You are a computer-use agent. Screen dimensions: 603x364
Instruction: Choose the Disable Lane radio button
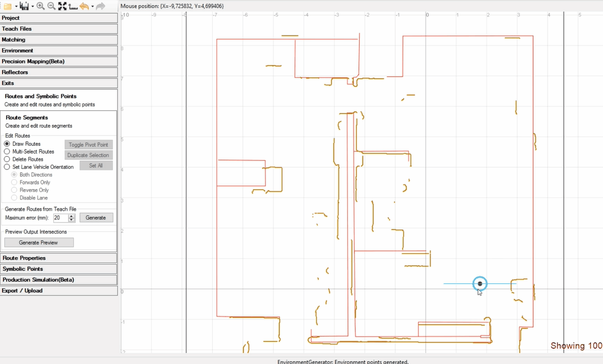pos(14,198)
